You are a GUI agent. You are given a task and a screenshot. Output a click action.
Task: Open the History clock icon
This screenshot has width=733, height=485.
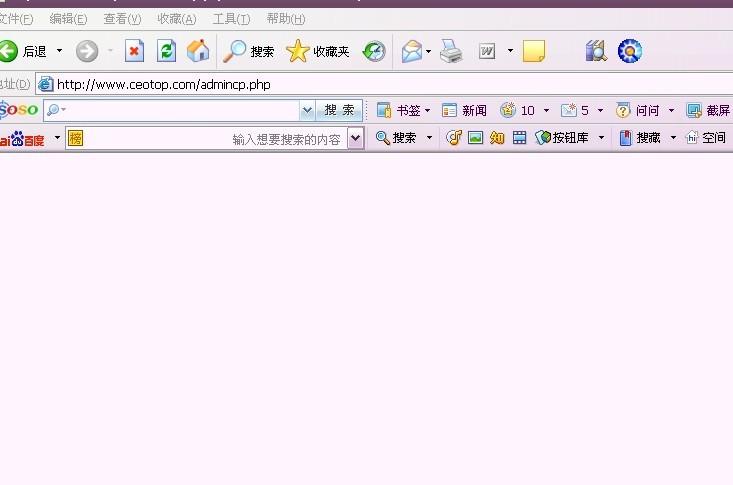[374, 51]
